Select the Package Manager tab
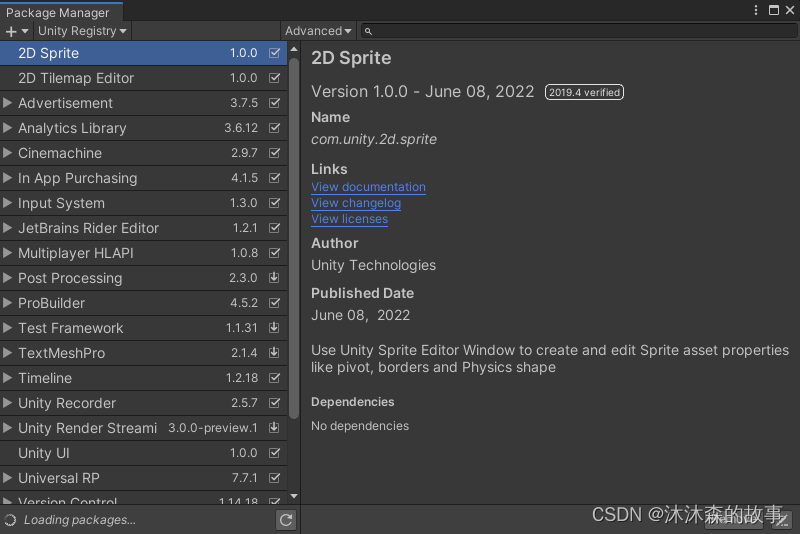The height and width of the screenshot is (534, 800). 61,12
